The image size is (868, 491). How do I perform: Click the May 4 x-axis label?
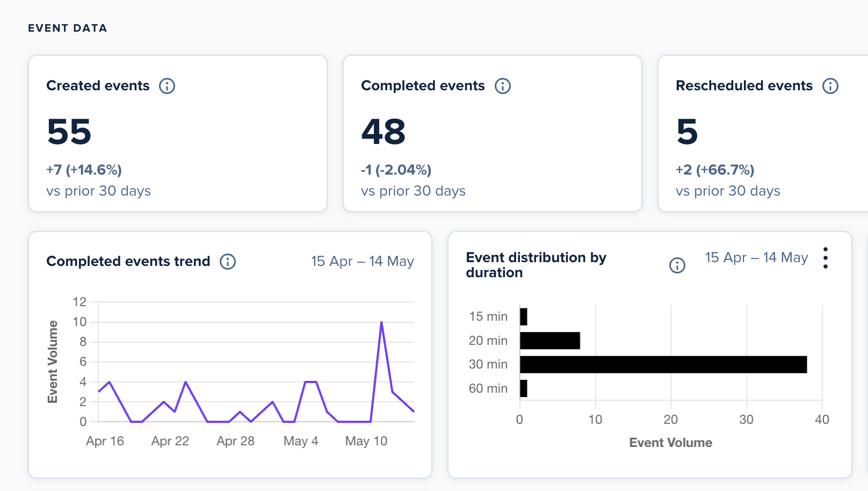[x=301, y=441]
